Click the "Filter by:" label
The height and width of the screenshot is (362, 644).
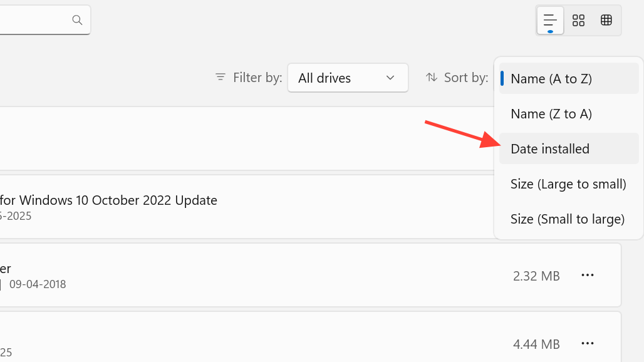tap(257, 78)
